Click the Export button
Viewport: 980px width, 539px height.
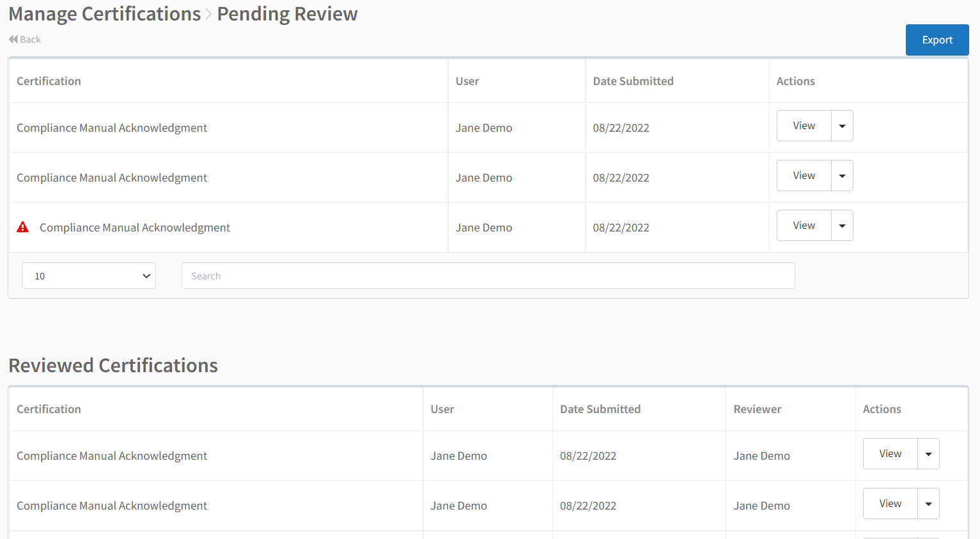937,40
